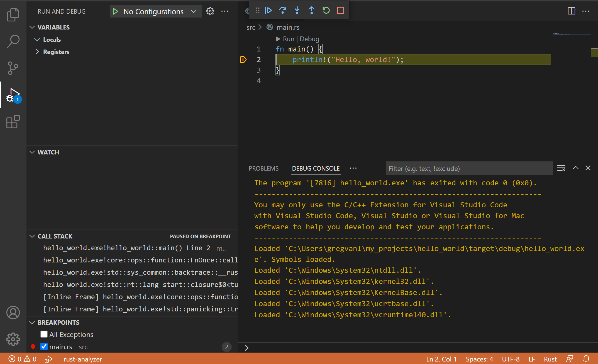Disable the main.rs breakpoint checkbox
The image size is (598, 364).
[44, 346]
